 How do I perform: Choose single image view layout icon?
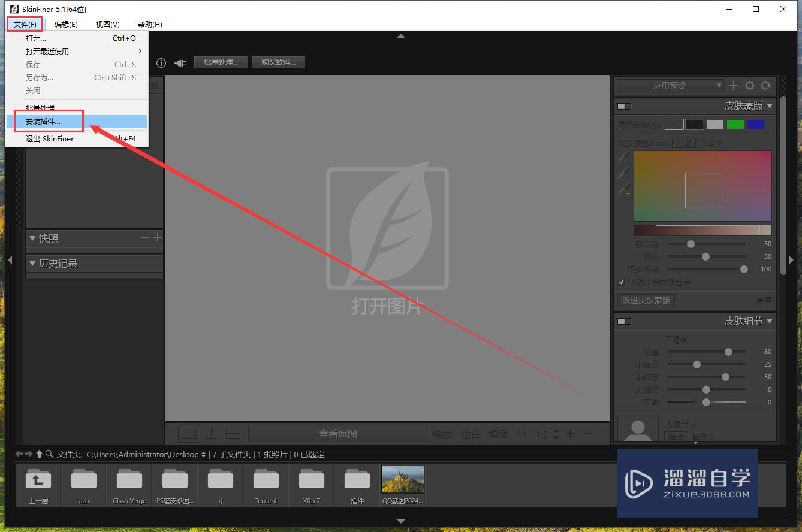[189, 433]
